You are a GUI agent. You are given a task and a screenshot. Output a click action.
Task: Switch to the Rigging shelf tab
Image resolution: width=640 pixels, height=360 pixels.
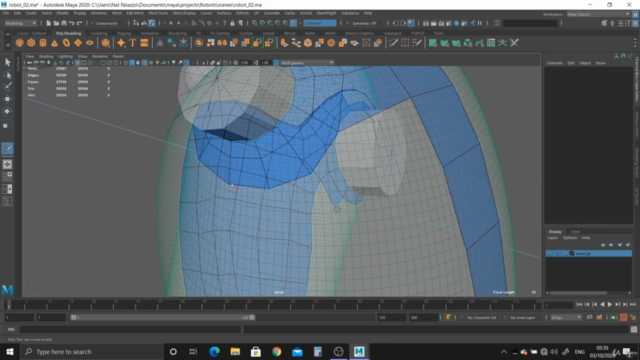[x=124, y=33]
